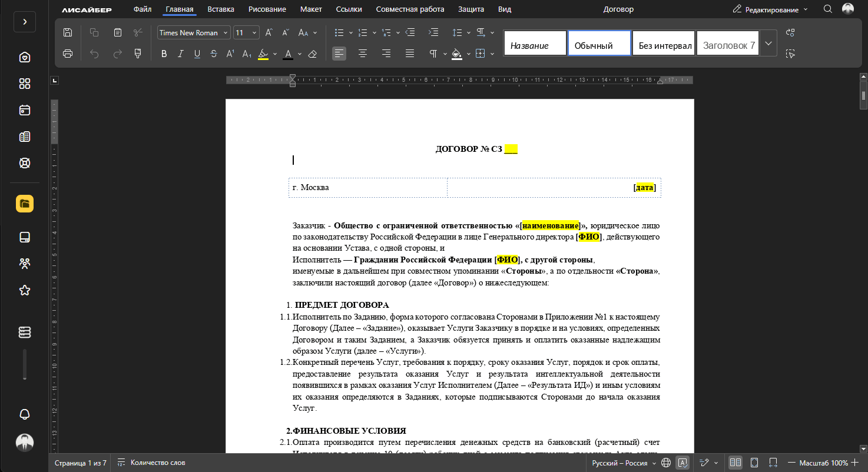Center align the paragraph
The image size is (868, 472).
(x=363, y=54)
